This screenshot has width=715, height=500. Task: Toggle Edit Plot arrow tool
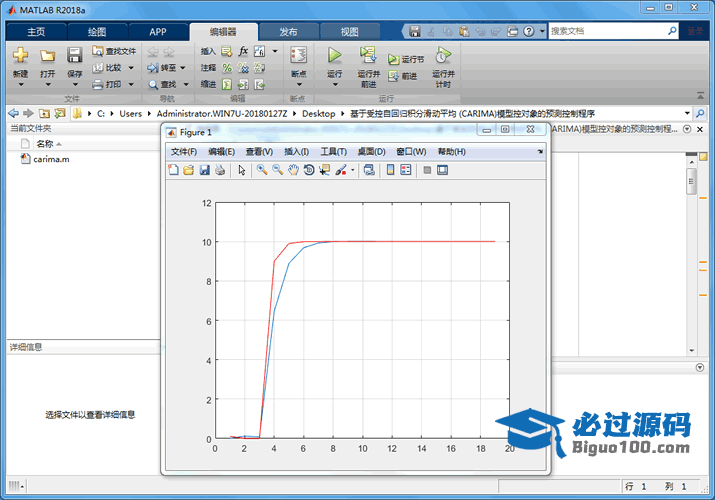[x=242, y=170]
